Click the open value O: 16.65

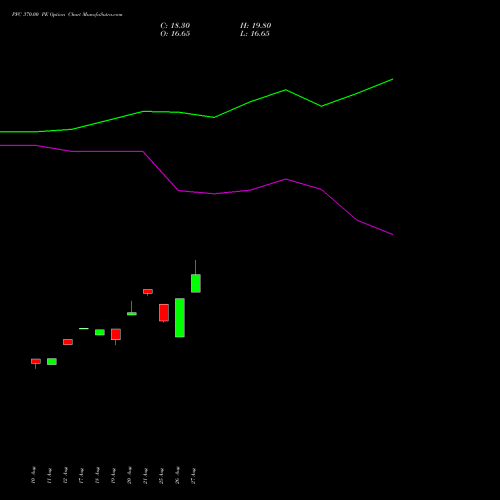(x=175, y=34)
